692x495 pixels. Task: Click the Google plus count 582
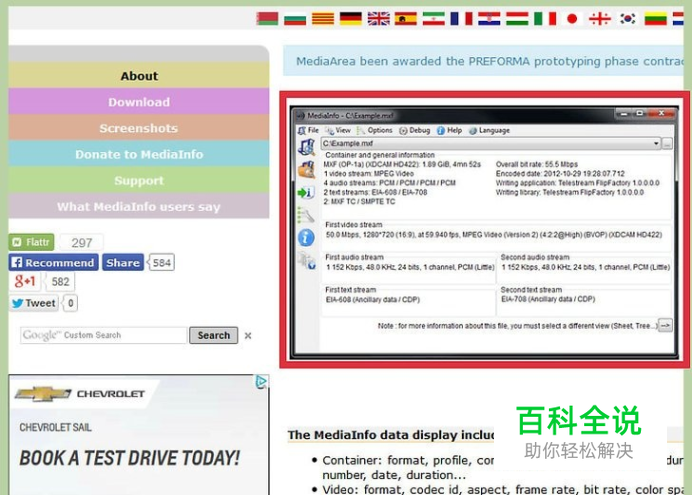[x=60, y=281]
